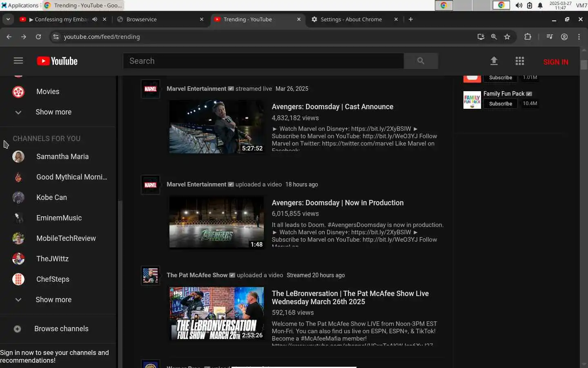The height and width of the screenshot is (368, 588).
Task: Select the Trending - YouTube tab
Action: [258, 19]
